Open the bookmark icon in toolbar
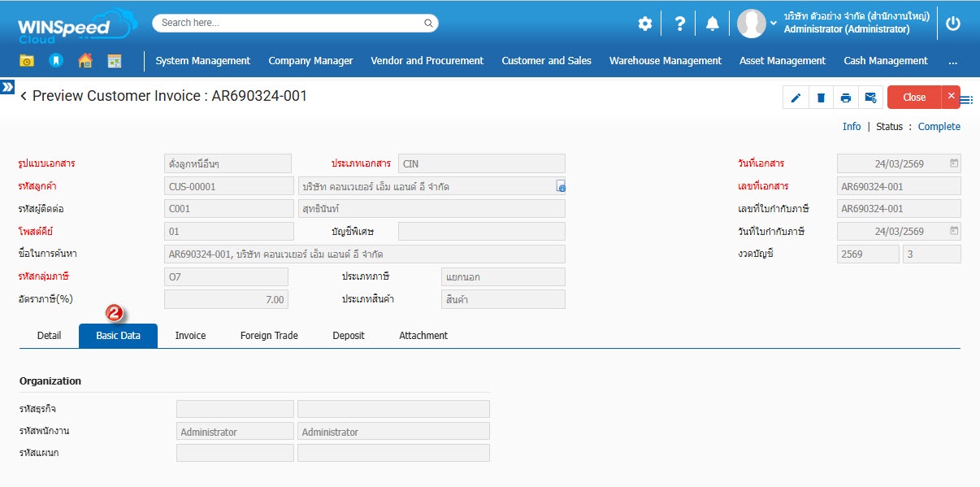Image resolution: width=980 pixels, height=487 pixels. pyautogui.click(x=55, y=61)
